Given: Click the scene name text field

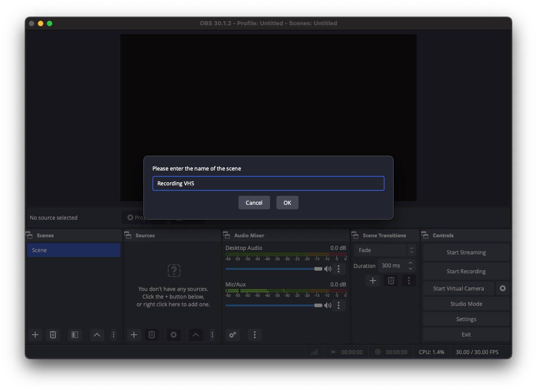Looking at the screenshot, I should click(x=268, y=184).
